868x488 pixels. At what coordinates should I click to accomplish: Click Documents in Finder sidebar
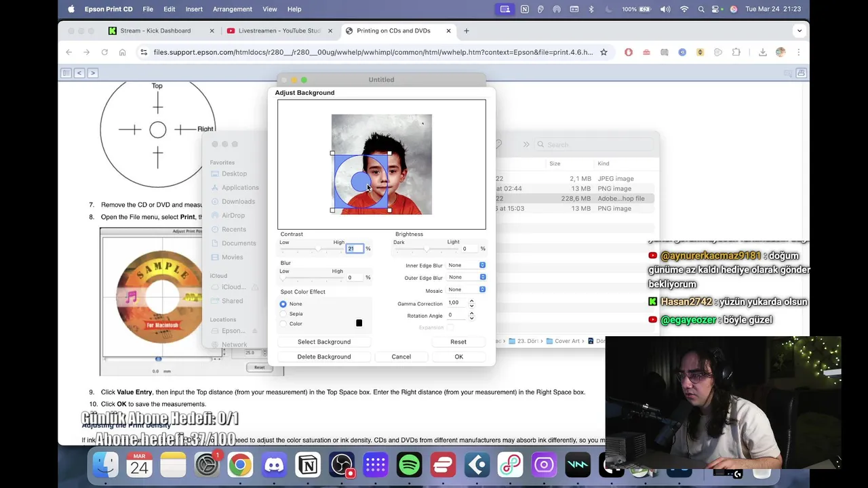[x=239, y=243]
